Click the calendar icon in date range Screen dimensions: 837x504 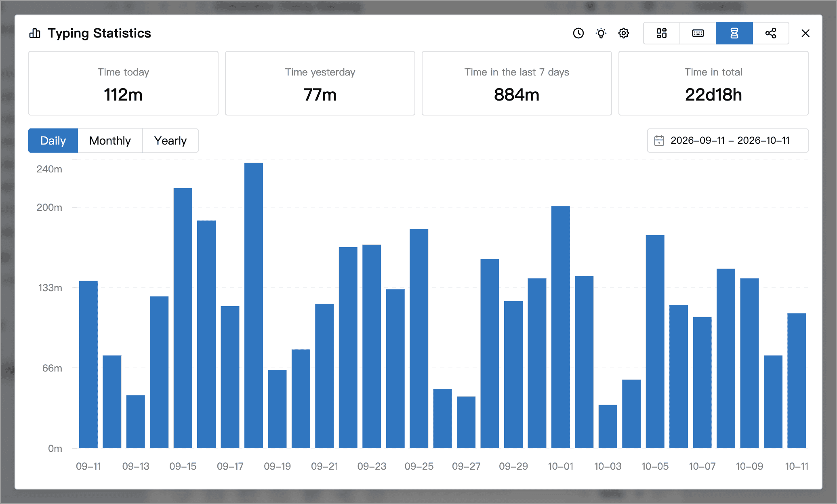point(659,141)
